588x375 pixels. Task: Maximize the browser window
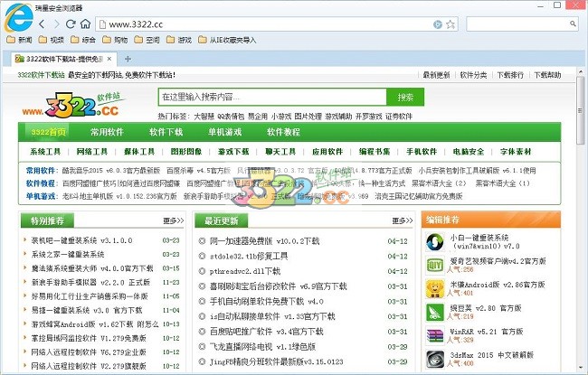point(557,5)
